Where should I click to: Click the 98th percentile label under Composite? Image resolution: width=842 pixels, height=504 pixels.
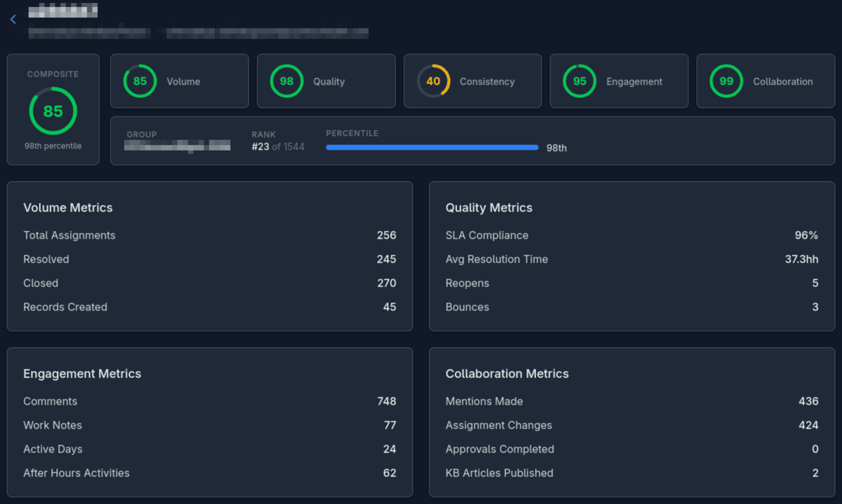click(53, 146)
